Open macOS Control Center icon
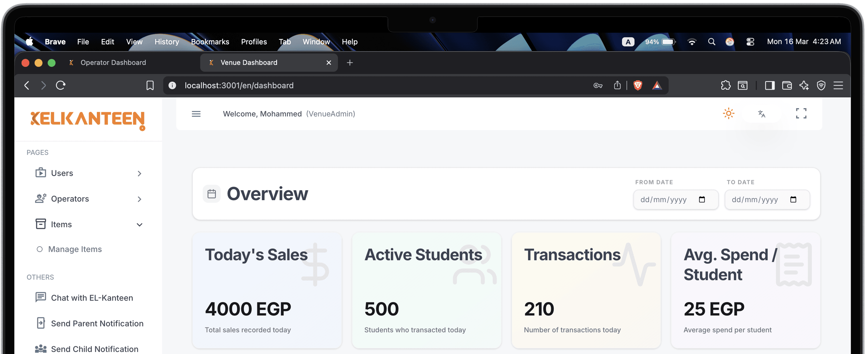 (750, 42)
